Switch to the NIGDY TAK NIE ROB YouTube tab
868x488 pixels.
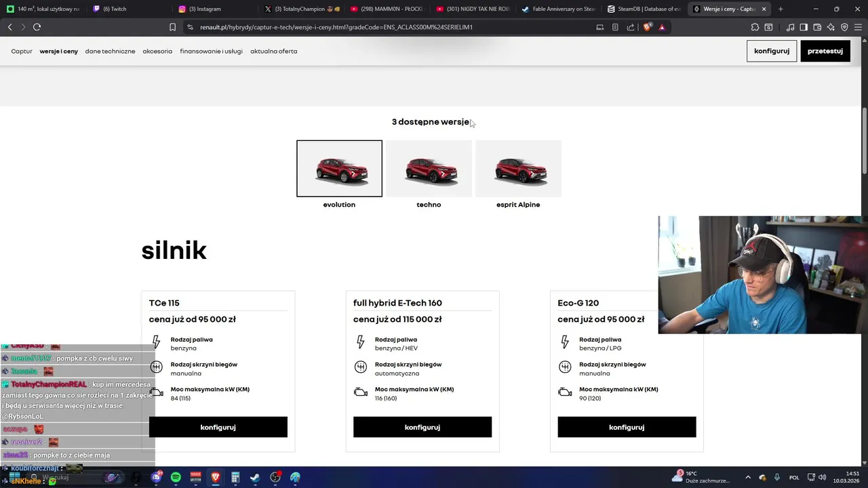click(473, 9)
